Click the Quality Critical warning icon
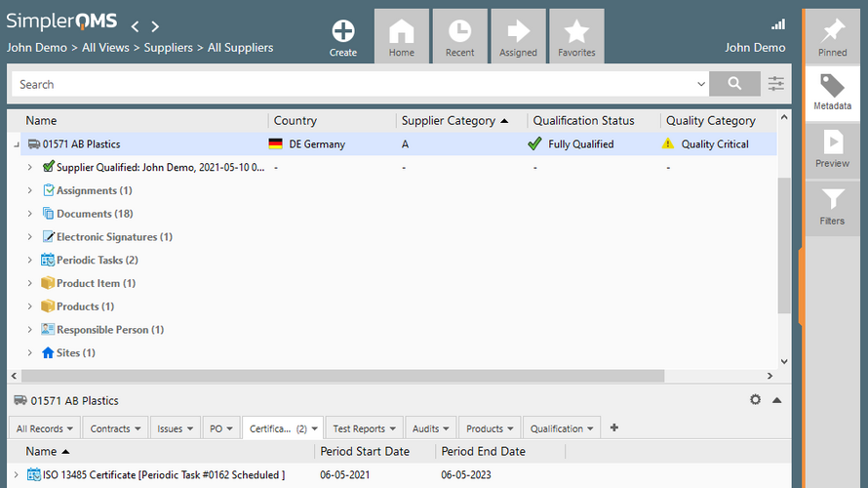 tap(668, 144)
